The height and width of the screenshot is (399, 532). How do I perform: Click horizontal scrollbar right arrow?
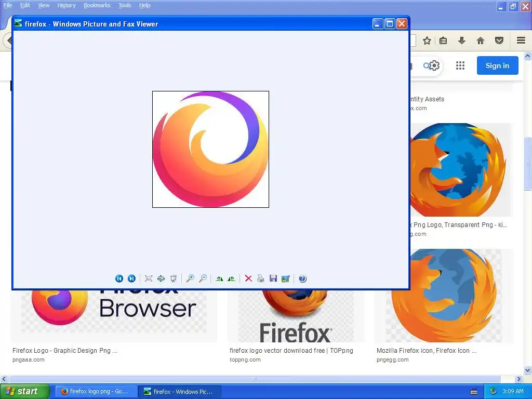point(519,379)
